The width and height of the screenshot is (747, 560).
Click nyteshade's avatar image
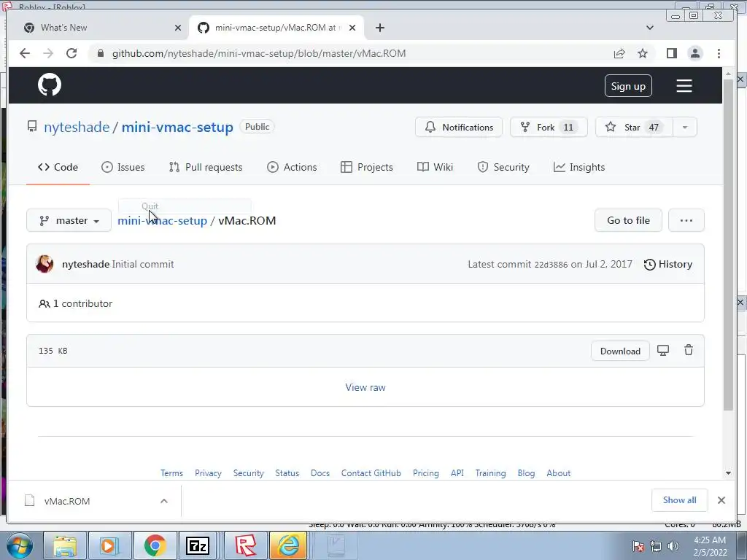tap(44, 264)
